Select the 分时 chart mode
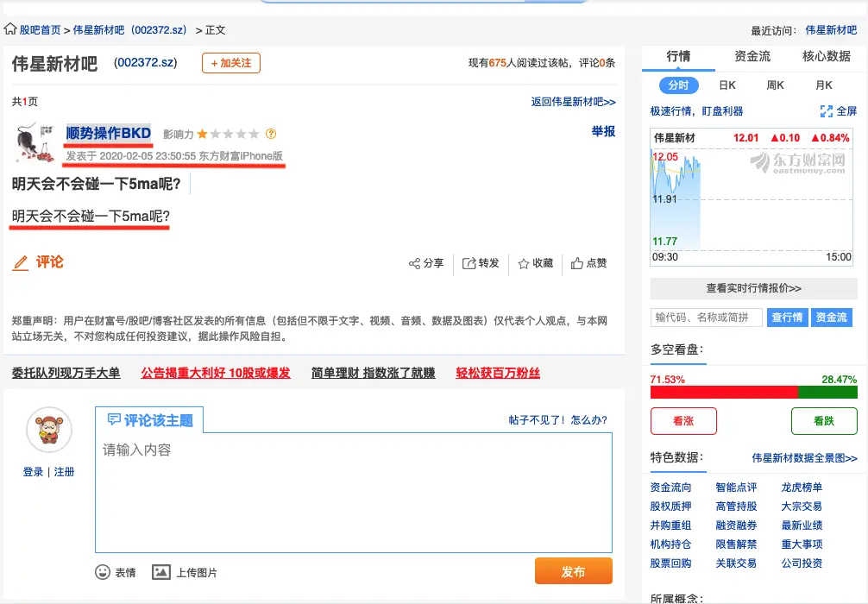The height and width of the screenshot is (604, 868). (x=679, y=85)
